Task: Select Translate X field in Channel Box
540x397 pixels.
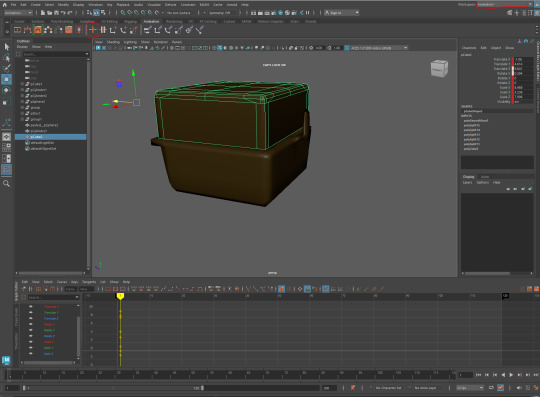Action: click(523, 59)
